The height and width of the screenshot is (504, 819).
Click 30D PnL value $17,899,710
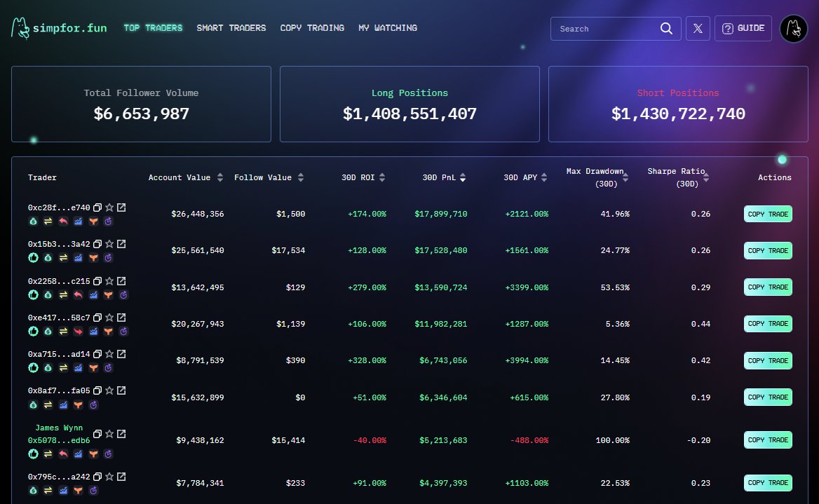coord(441,214)
